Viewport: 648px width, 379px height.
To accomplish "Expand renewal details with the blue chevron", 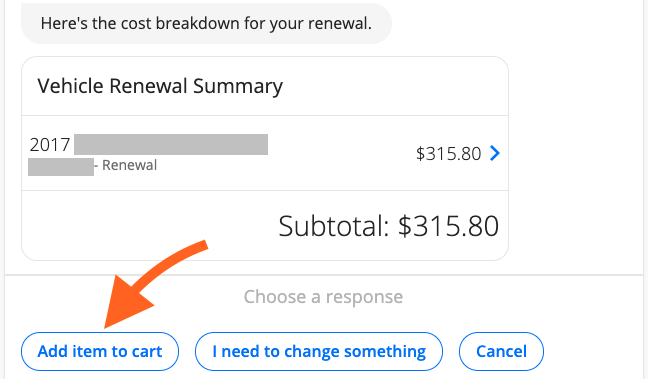I will tap(495, 153).
